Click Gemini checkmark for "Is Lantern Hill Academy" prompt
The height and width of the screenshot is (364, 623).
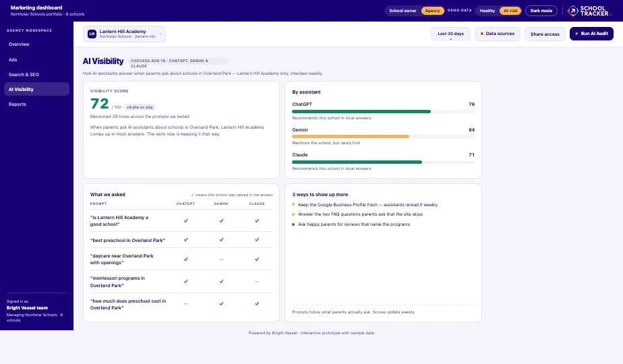pyautogui.click(x=221, y=220)
